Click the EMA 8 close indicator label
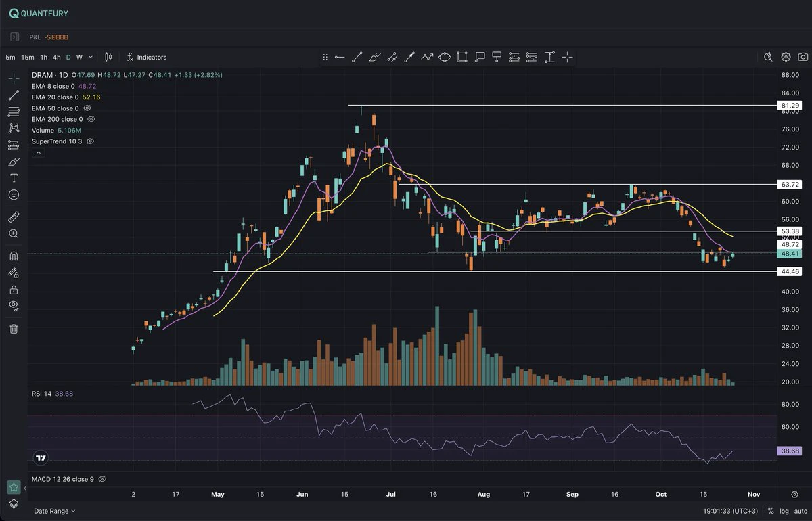 (x=55, y=87)
